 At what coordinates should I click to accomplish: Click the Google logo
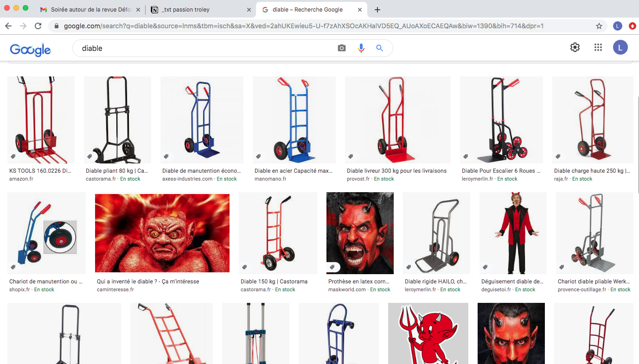pyautogui.click(x=30, y=49)
